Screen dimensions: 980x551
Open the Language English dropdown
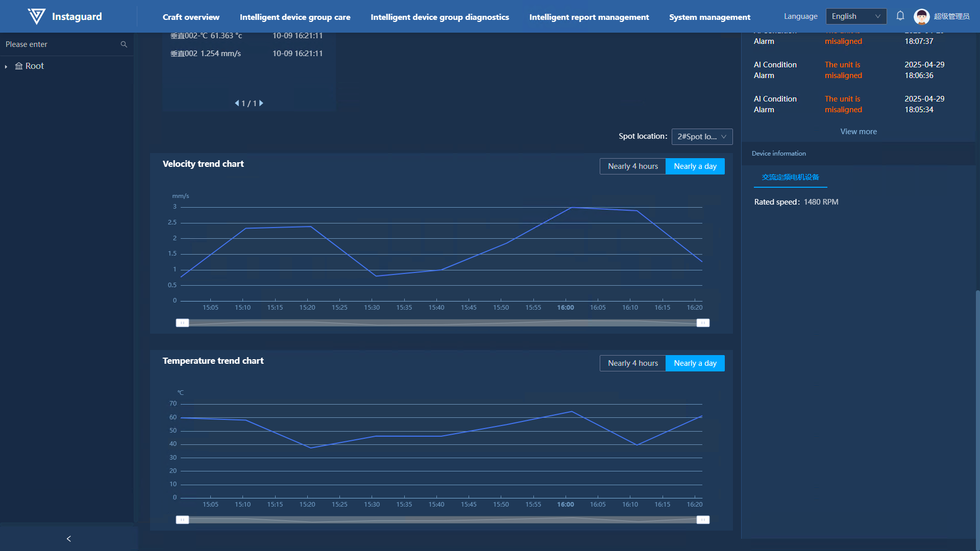pyautogui.click(x=855, y=16)
